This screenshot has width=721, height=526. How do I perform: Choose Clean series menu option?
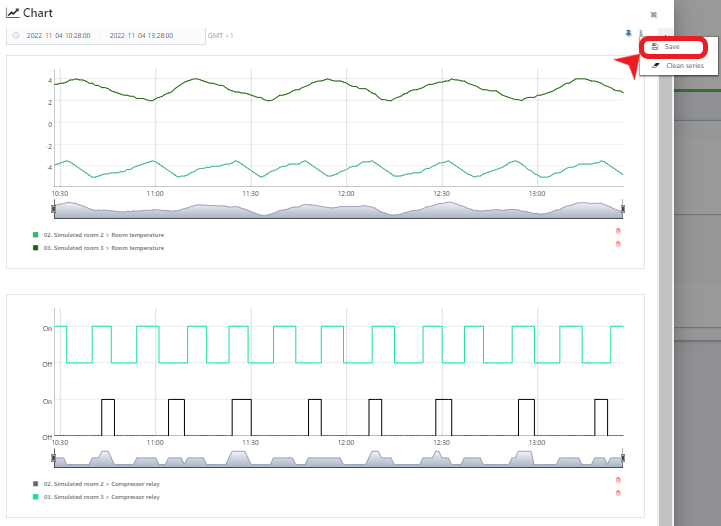[x=685, y=66]
